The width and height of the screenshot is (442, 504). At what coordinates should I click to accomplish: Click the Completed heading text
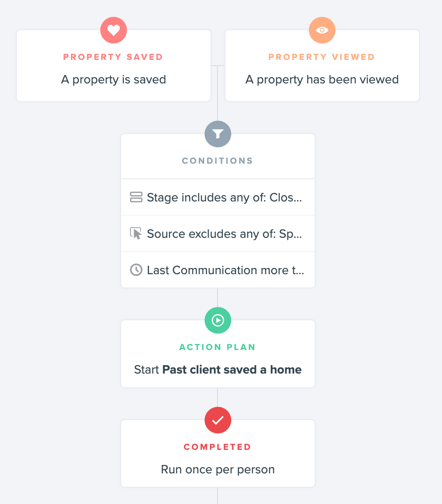pyautogui.click(x=217, y=447)
